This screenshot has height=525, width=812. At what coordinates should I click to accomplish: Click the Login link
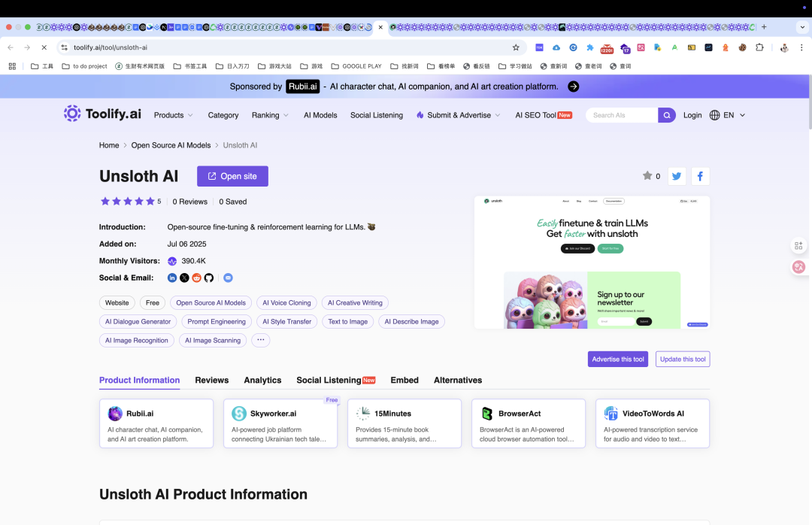click(x=692, y=115)
